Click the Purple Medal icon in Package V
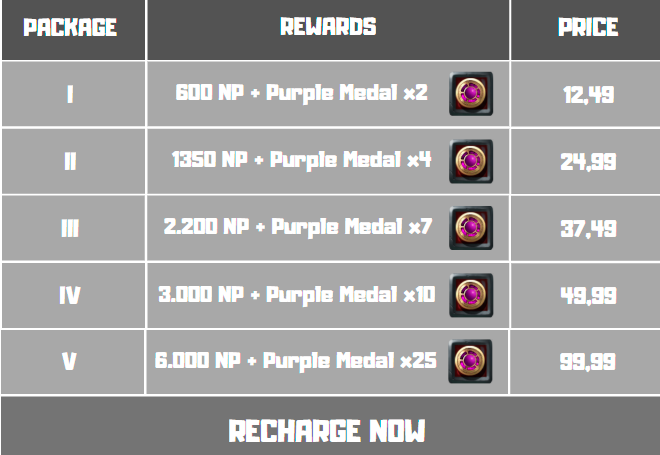660x455 pixels. click(470, 361)
